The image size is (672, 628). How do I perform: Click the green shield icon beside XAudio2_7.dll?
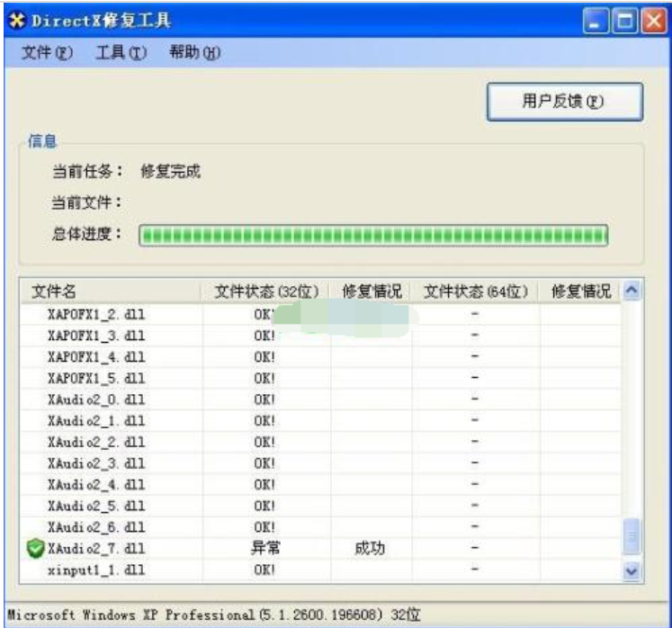pyautogui.click(x=35, y=549)
